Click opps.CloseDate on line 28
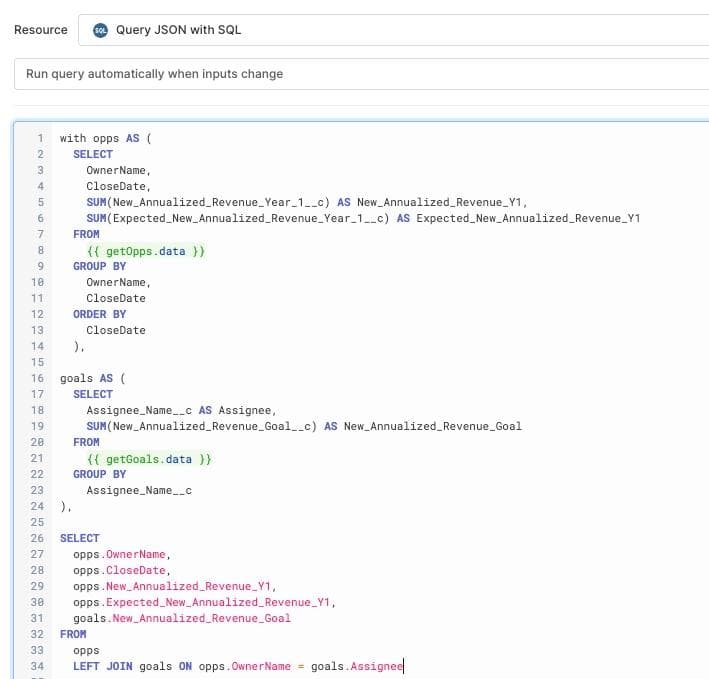 [x=122, y=570]
